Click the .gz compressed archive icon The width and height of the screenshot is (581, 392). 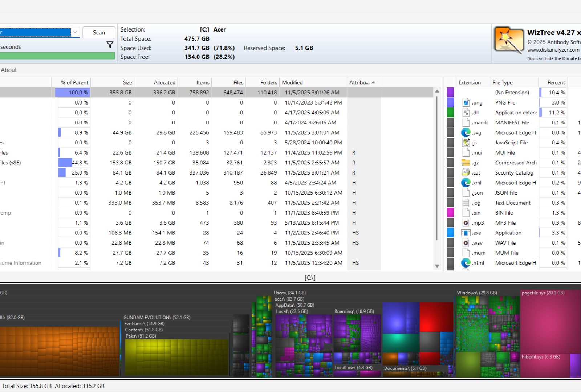466,163
